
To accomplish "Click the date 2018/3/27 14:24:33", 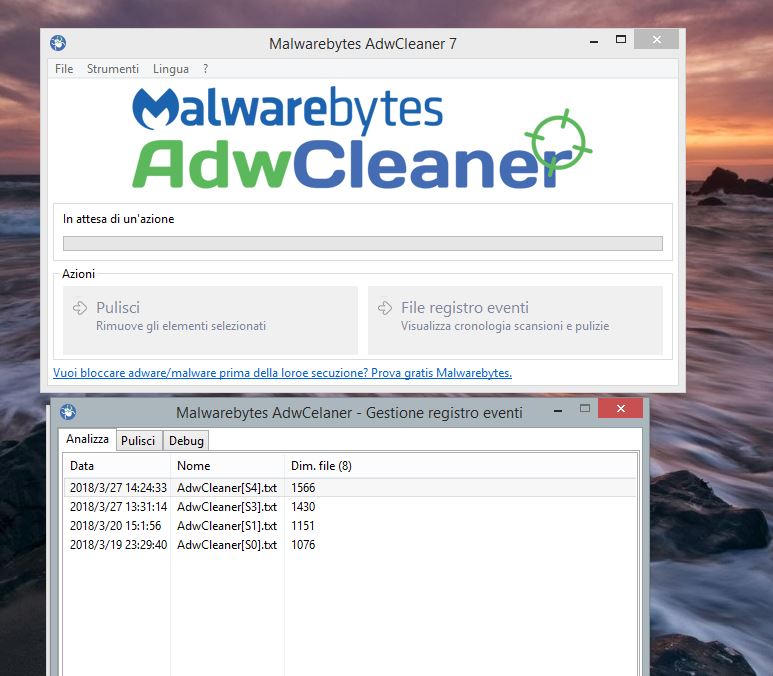I will coord(118,488).
